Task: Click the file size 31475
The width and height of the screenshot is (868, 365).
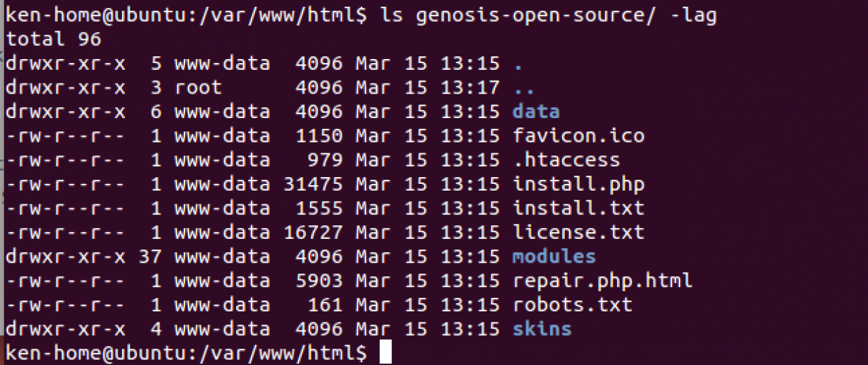Action: tap(313, 184)
